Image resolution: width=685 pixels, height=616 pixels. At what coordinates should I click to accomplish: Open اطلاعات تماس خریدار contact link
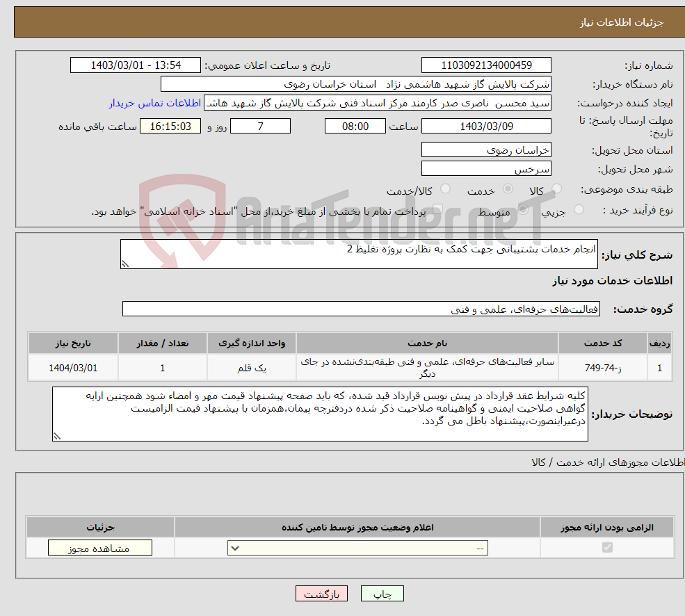(155, 103)
